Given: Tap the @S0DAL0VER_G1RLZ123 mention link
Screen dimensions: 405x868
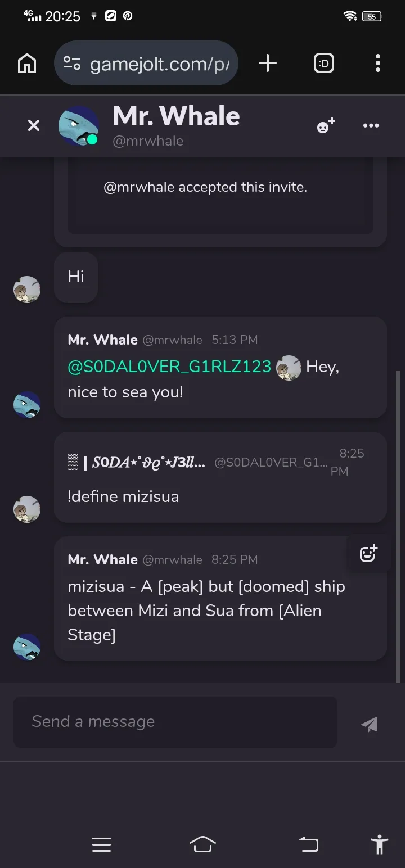Looking at the screenshot, I should tap(169, 367).
